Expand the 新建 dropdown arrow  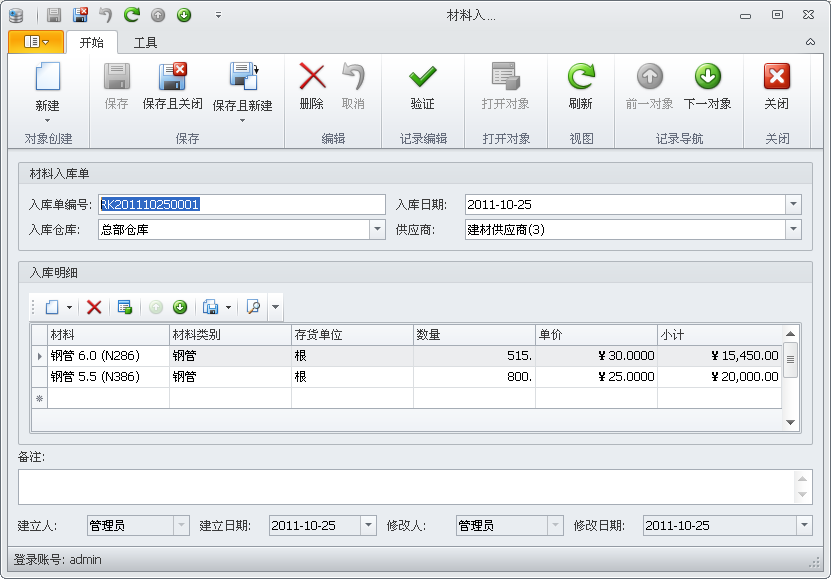[47, 121]
